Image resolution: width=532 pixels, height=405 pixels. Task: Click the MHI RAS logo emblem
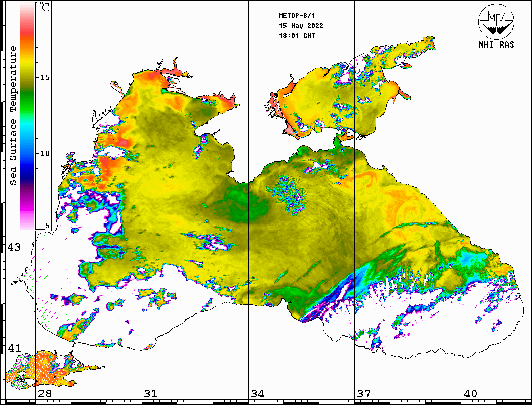(x=496, y=21)
